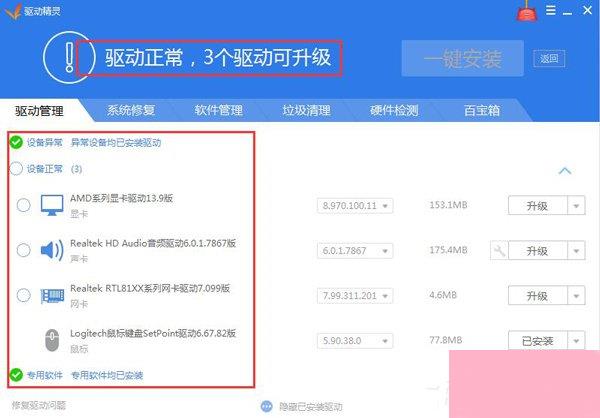Click the 一键安装 button
The width and height of the screenshot is (600, 418).
[463, 59]
